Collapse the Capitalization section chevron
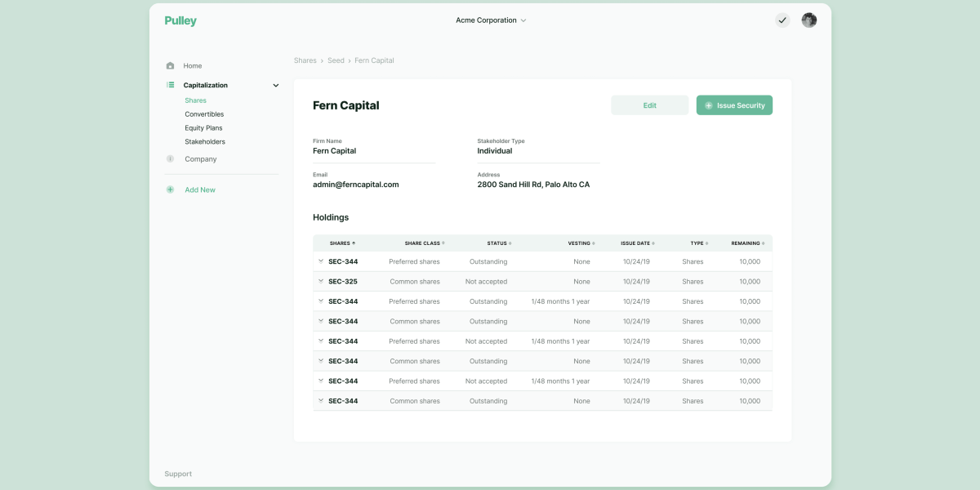Image resolution: width=980 pixels, height=490 pixels. point(275,84)
